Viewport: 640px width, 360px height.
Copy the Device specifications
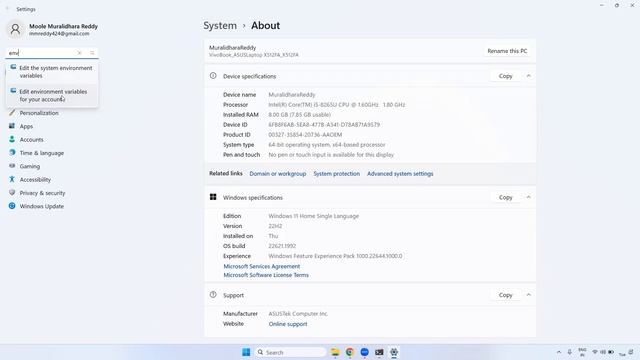tap(505, 76)
